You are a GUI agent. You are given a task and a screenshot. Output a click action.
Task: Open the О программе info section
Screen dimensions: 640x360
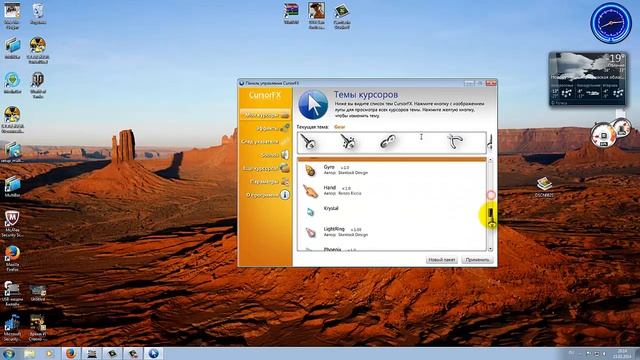point(267,195)
